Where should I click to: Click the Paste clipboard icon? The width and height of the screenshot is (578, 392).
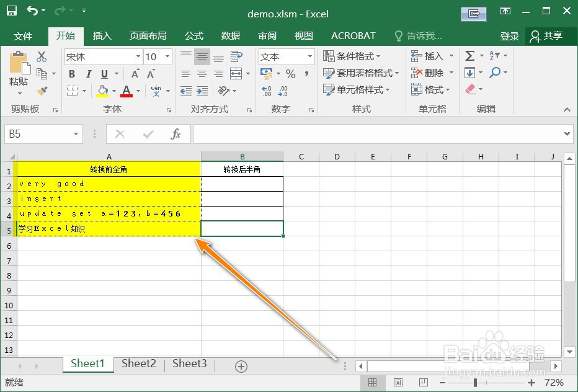[20, 62]
